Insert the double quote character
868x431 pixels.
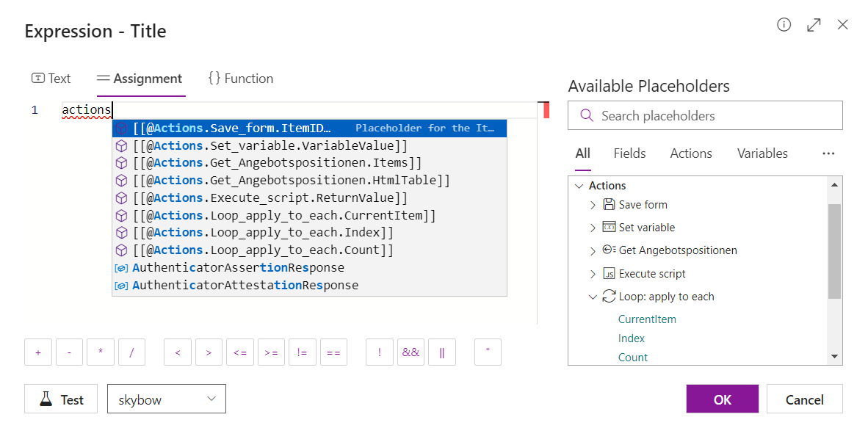click(488, 352)
